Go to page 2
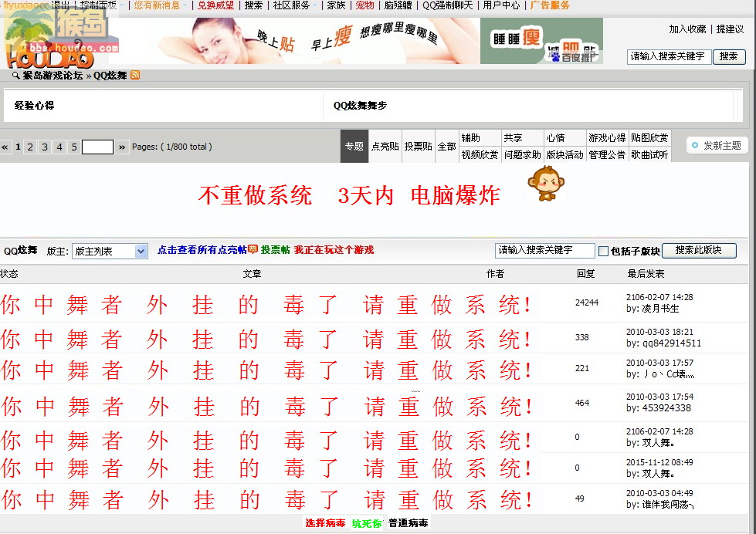The height and width of the screenshot is (534, 756). click(30, 147)
